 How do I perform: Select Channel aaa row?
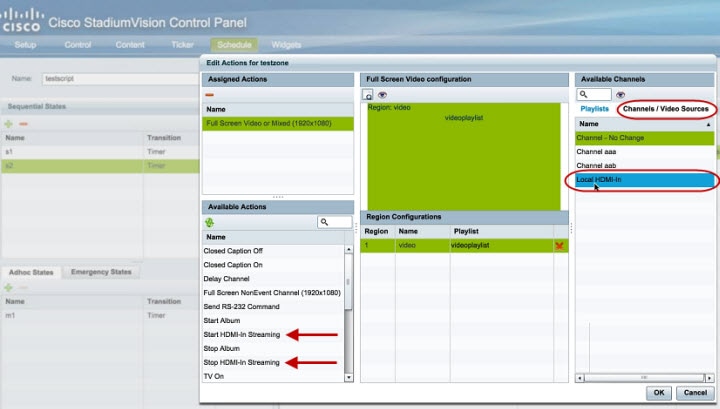645,151
